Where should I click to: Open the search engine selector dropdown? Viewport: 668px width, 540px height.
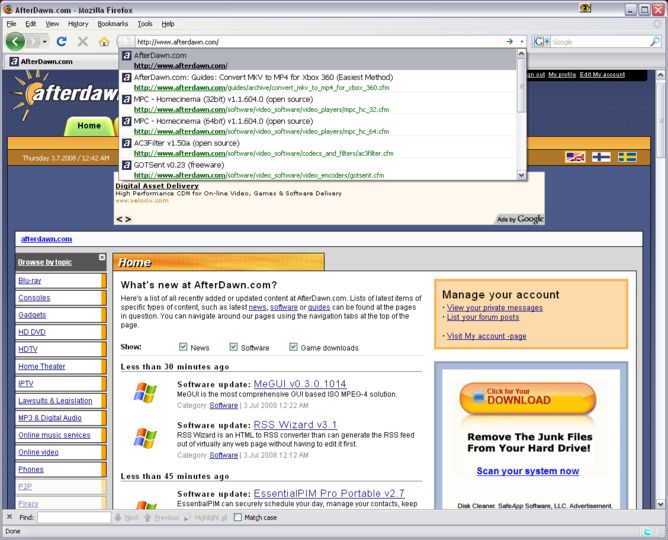547,42
